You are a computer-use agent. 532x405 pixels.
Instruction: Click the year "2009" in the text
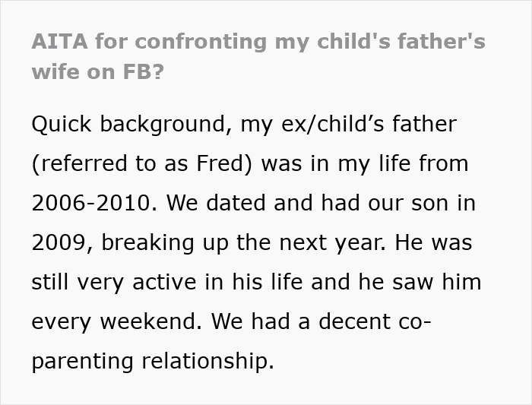tap(60, 243)
